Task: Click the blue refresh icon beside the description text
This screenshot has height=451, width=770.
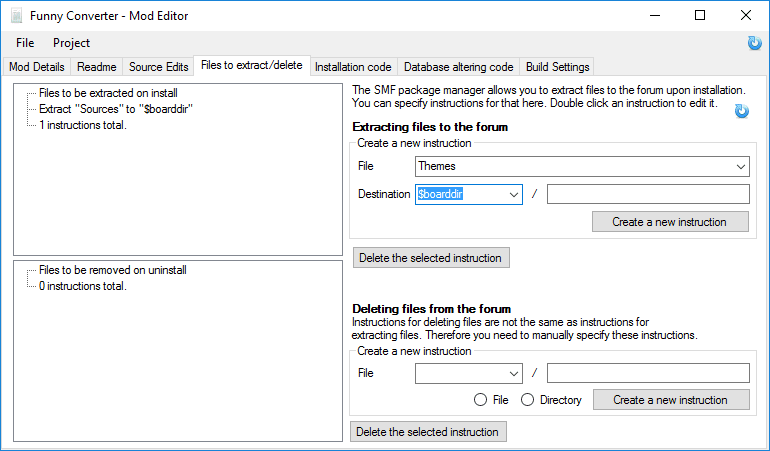Action: pyautogui.click(x=741, y=111)
